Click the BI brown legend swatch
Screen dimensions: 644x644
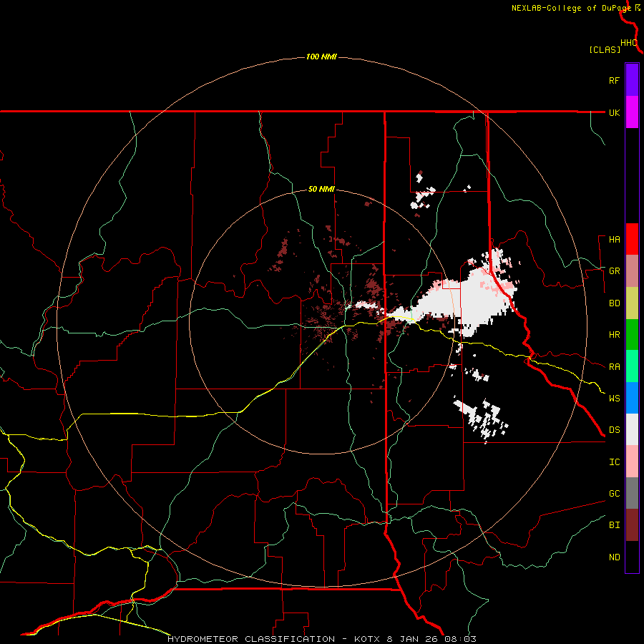(x=632, y=525)
